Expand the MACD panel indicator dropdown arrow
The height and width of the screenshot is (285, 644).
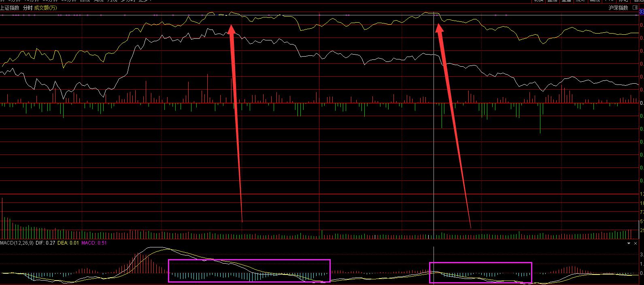click(x=629, y=243)
